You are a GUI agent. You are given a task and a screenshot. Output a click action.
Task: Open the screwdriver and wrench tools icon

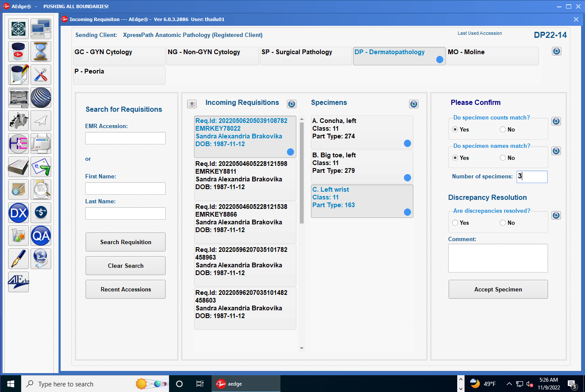click(41, 75)
